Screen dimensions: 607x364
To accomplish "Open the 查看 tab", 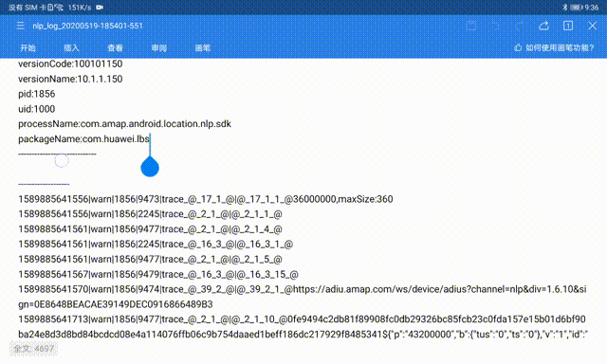I will click(x=115, y=48).
